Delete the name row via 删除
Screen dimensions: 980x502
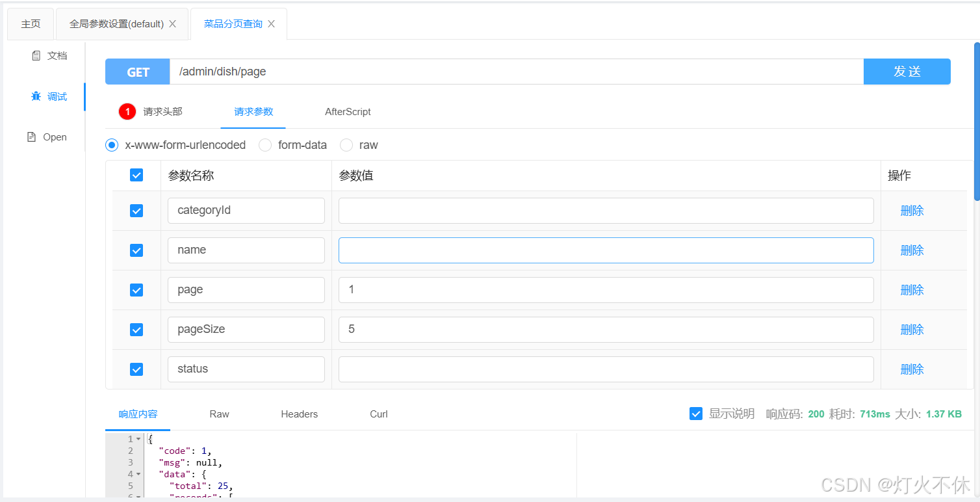coord(912,250)
